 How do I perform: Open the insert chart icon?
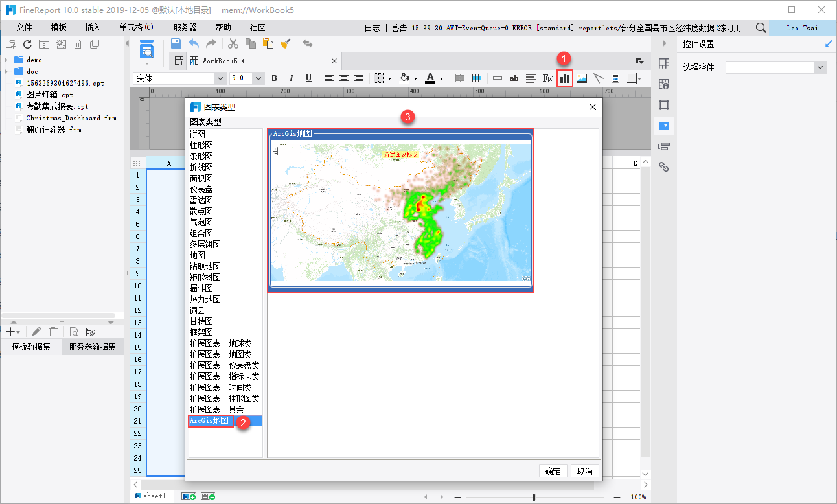[565, 78]
